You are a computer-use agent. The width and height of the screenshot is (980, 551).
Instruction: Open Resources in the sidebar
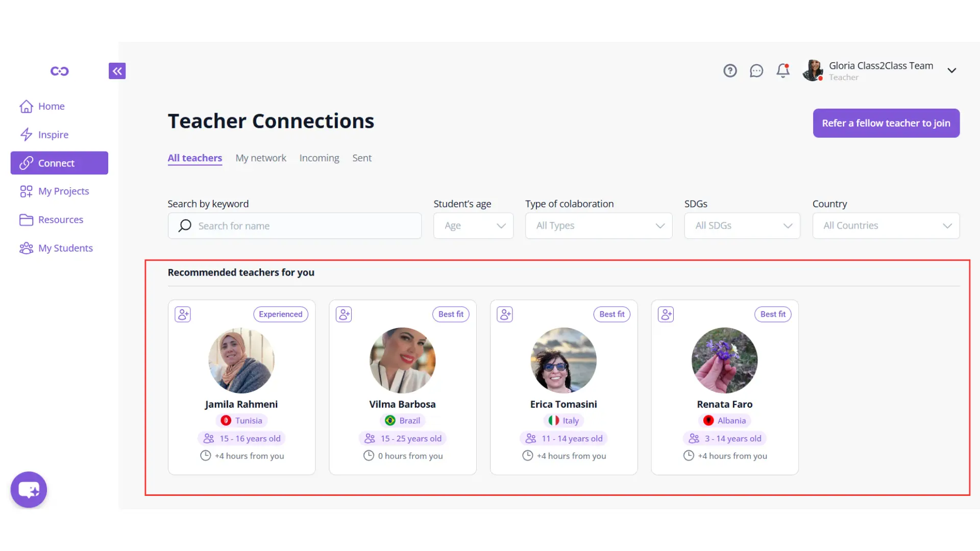pos(51,219)
